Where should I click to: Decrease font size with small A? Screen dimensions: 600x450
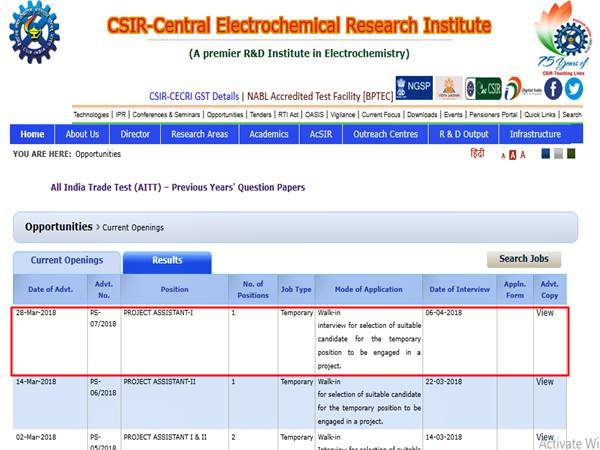(x=503, y=156)
